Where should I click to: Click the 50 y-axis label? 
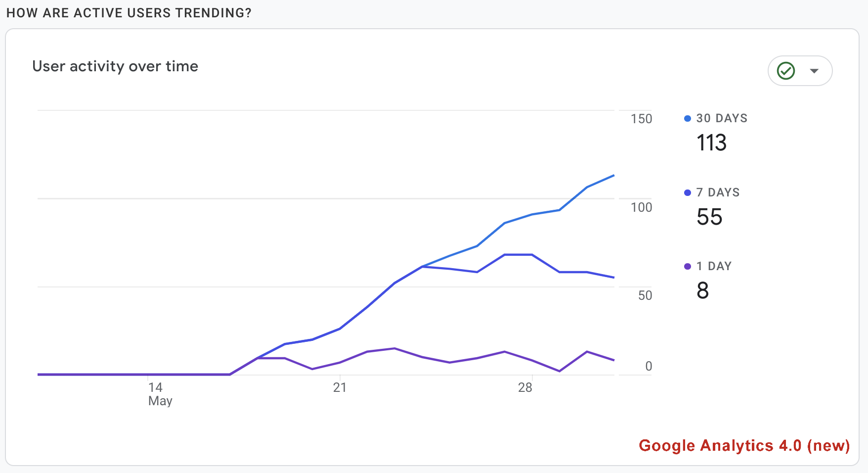645,295
